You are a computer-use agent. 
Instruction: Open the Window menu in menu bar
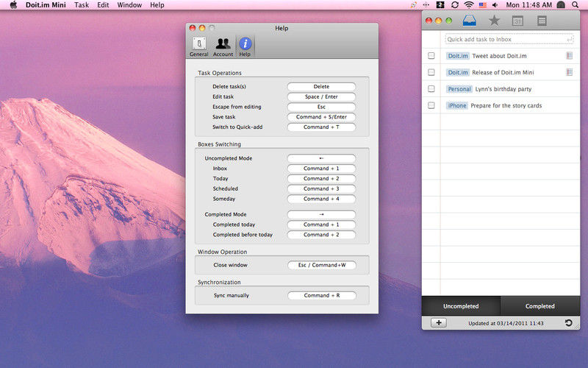click(129, 5)
